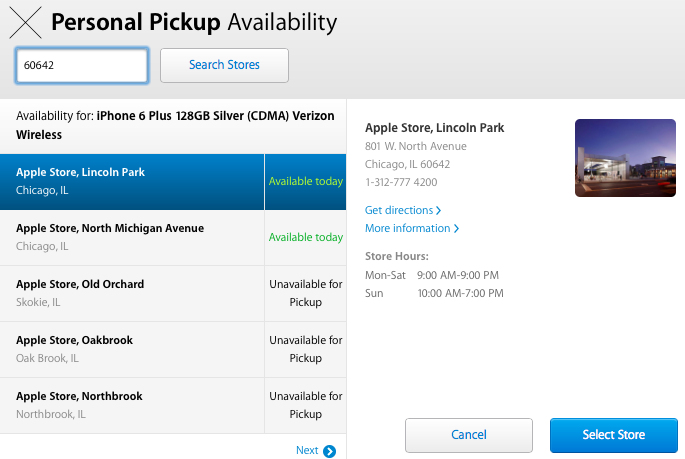The image size is (685, 459).
Task: Click the Select Store button
Action: [x=614, y=435]
